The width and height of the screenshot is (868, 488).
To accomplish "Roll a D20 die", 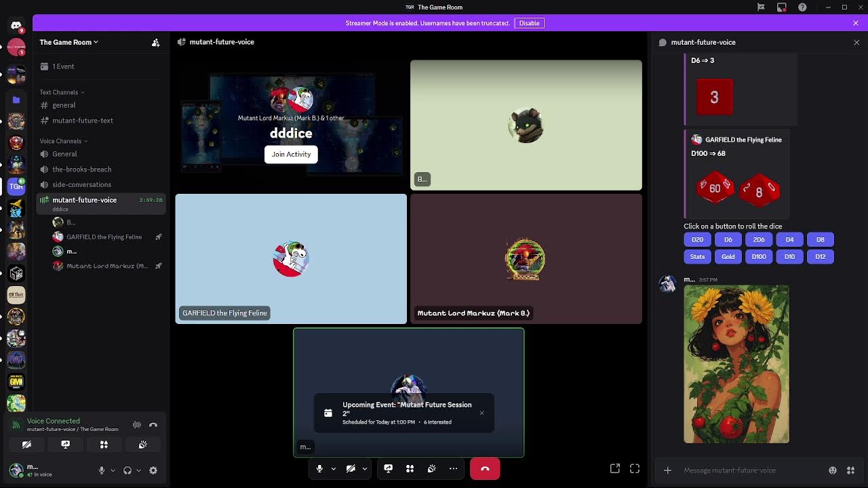I will pyautogui.click(x=697, y=239).
